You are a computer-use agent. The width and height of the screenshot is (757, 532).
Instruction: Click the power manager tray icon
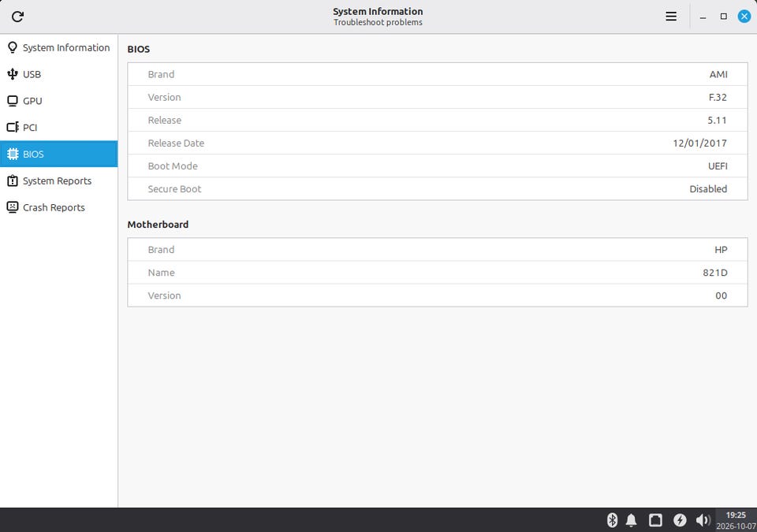coord(680,520)
